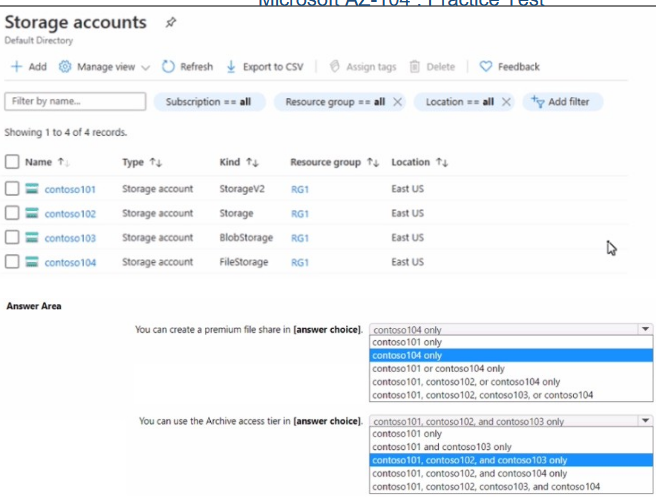Click the Filter by name input field
The height and width of the screenshot is (497, 656).
pos(74,102)
